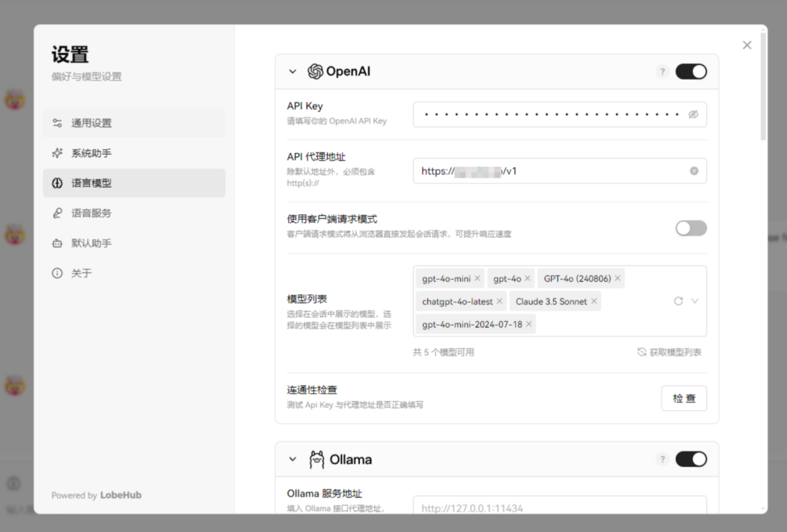Enable 使用客户端请求模式 switch
787x532 pixels.
point(691,228)
